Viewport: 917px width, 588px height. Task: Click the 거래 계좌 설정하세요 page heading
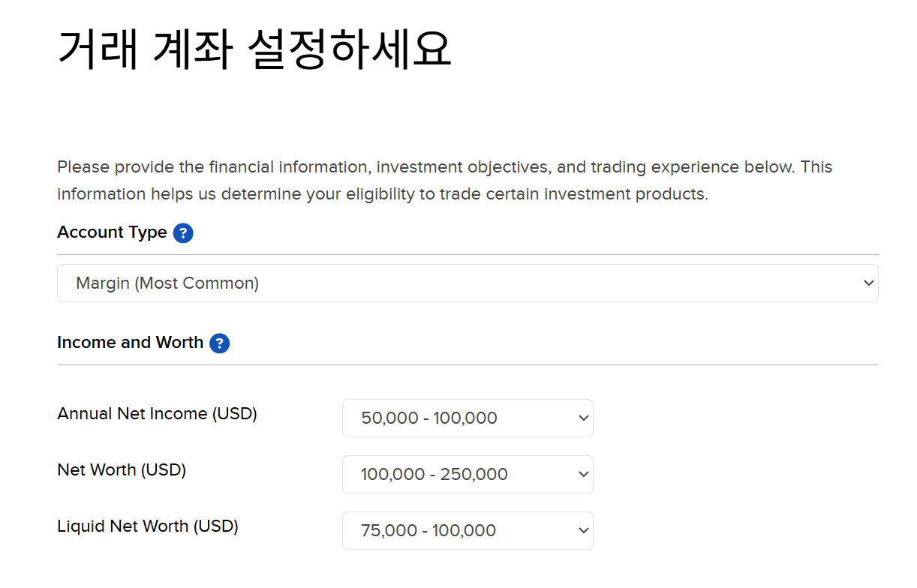254,50
